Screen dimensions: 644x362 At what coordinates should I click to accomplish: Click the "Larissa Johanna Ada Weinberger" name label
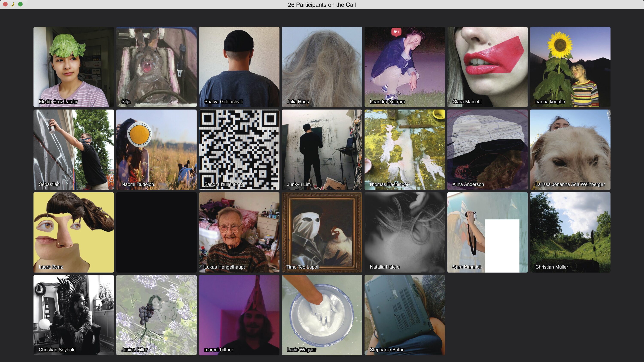pos(570,184)
